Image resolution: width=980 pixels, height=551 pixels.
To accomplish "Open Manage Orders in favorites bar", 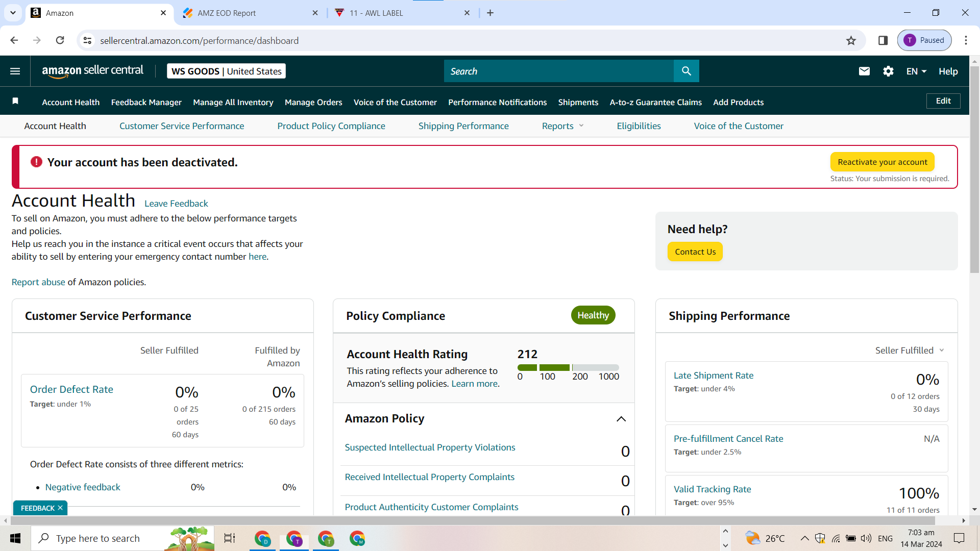I will [313, 102].
